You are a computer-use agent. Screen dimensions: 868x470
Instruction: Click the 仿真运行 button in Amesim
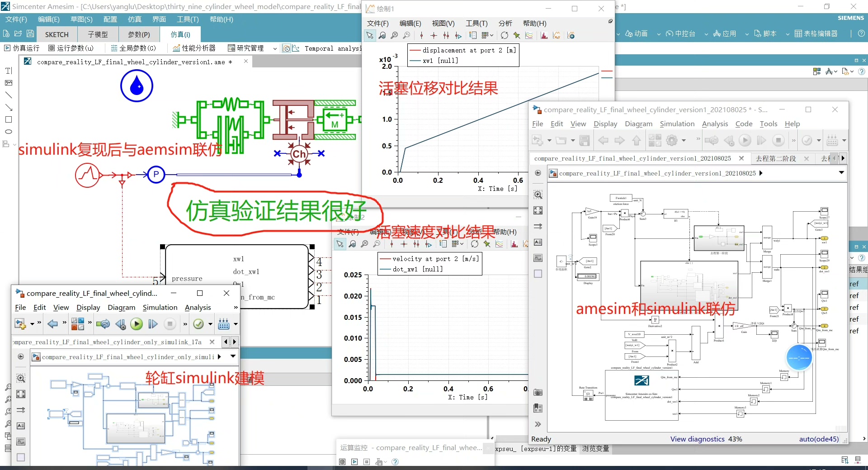[21, 48]
